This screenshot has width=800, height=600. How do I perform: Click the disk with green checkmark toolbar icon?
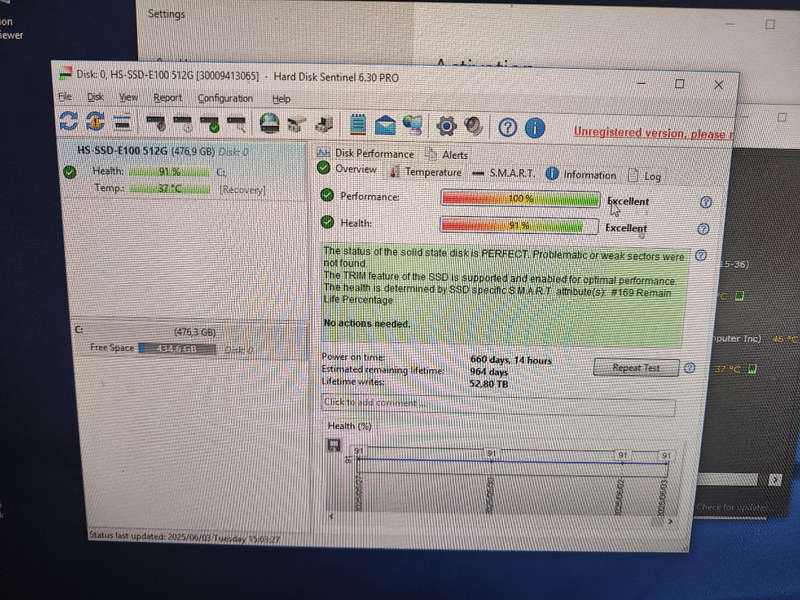coord(209,124)
